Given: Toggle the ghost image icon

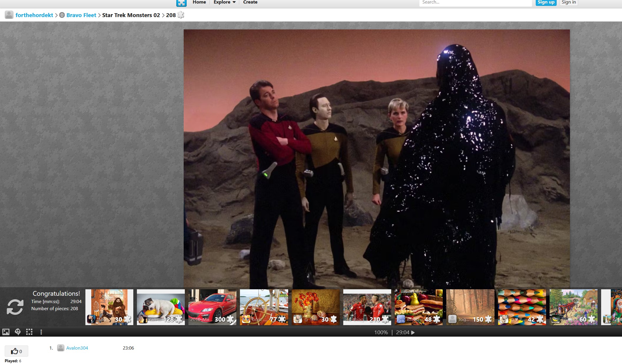Looking at the screenshot, I should [18, 332].
